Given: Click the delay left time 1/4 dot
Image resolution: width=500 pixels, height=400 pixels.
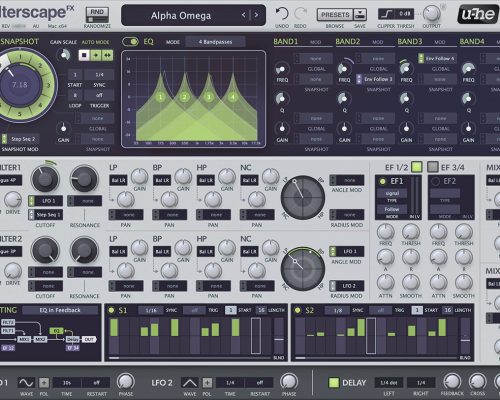Looking at the screenshot, I should coord(389,383).
